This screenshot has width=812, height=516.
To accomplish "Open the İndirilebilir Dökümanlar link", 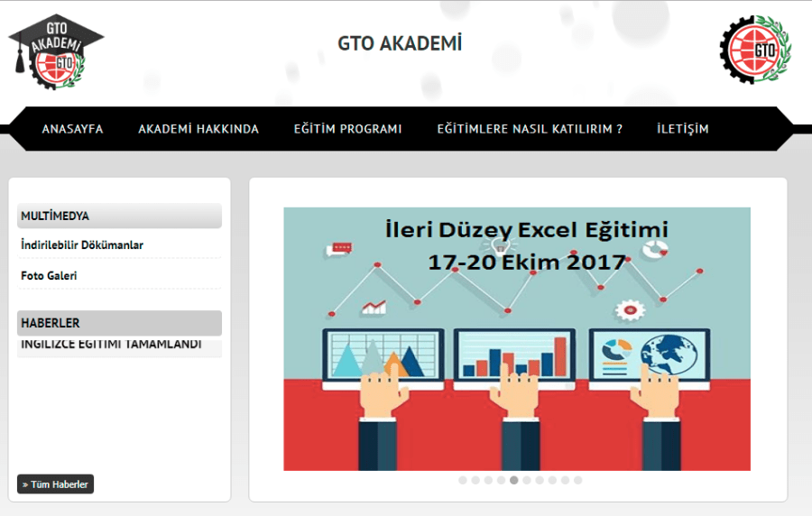I will point(82,244).
